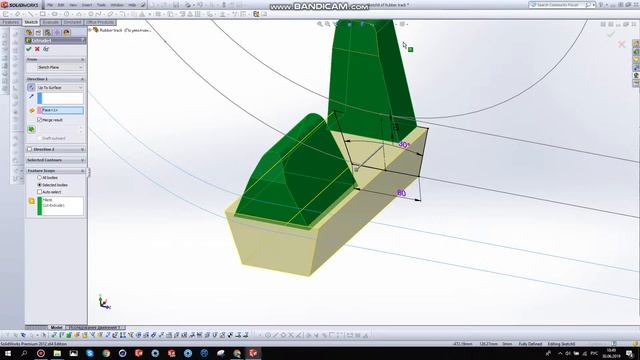Click Search Commands box

562,5
